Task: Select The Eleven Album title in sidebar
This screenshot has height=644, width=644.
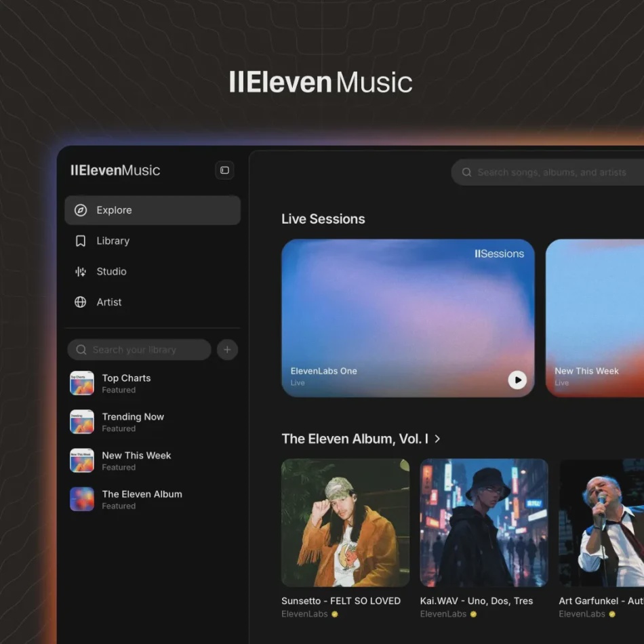Action: point(142,494)
